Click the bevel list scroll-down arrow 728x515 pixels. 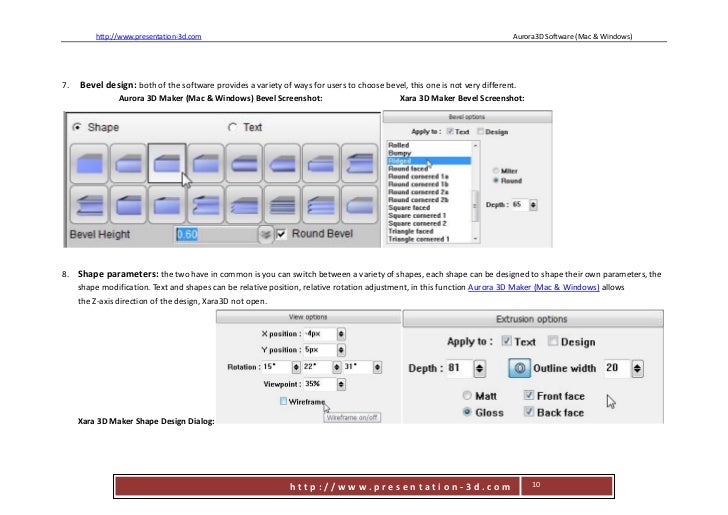pos(475,239)
